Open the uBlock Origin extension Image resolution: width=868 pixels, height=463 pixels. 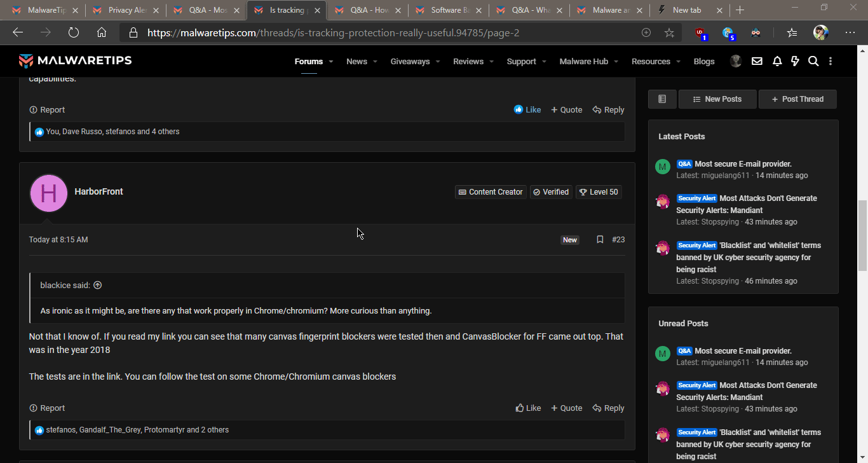(x=700, y=33)
